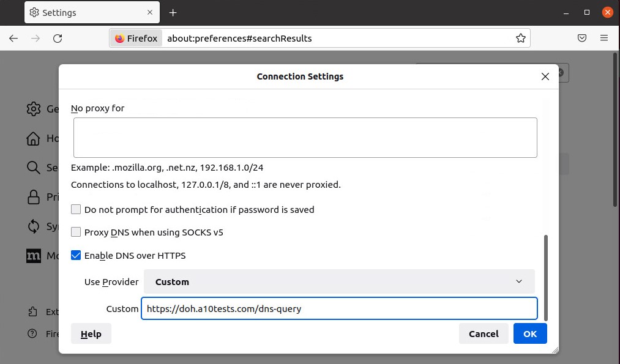620x364 pixels.
Task: Open the Use Provider dropdown
Action: click(339, 281)
